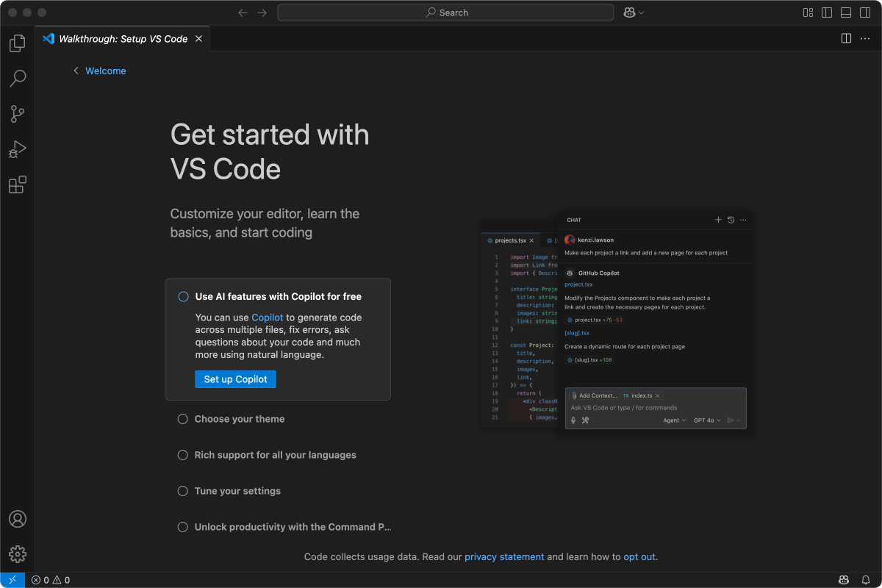The width and height of the screenshot is (882, 588).
Task: Click the Search command center field
Action: coord(445,12)
